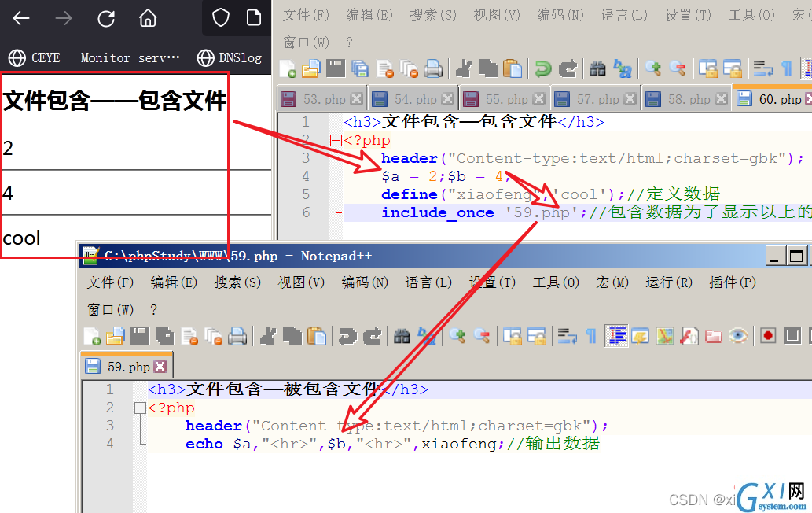This screenshot has height=513, width=812.
Task: Click browser Reload button
Action: 106,19
